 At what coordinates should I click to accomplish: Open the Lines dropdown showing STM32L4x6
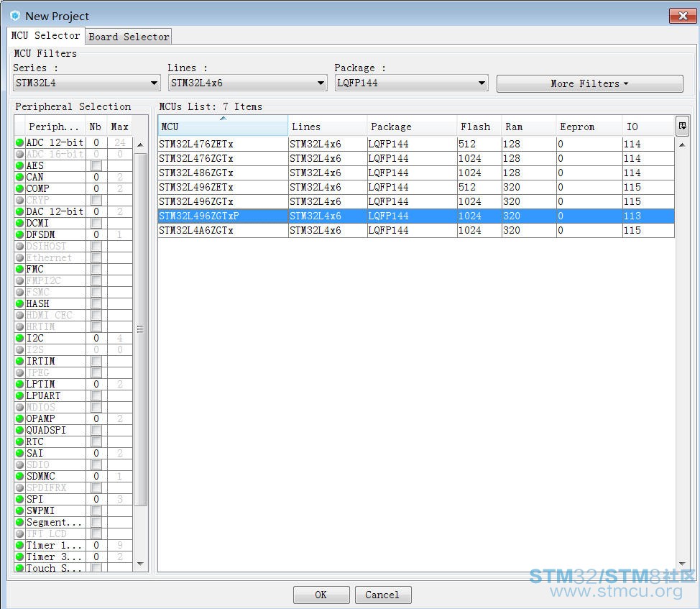tap(248, 83)
